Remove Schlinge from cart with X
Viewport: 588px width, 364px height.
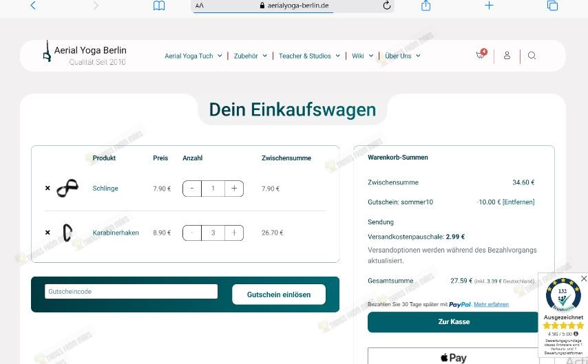(48, 188)
